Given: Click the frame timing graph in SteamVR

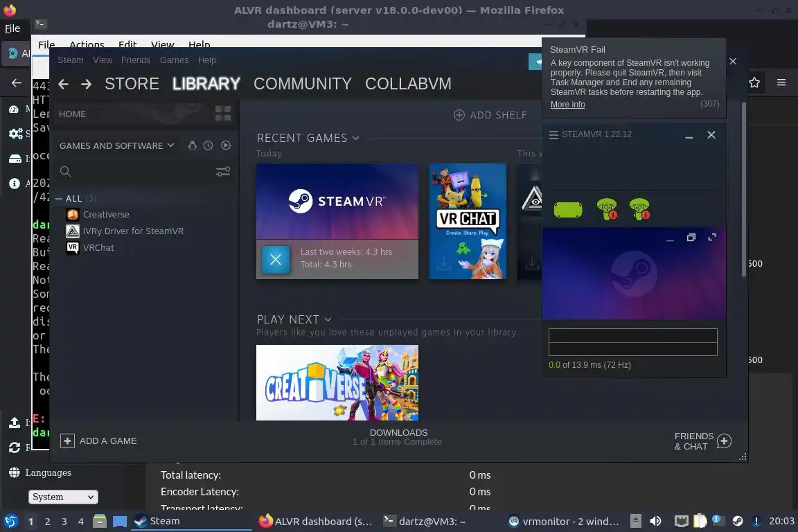Looking at the screenshot, I should [632, 342].
